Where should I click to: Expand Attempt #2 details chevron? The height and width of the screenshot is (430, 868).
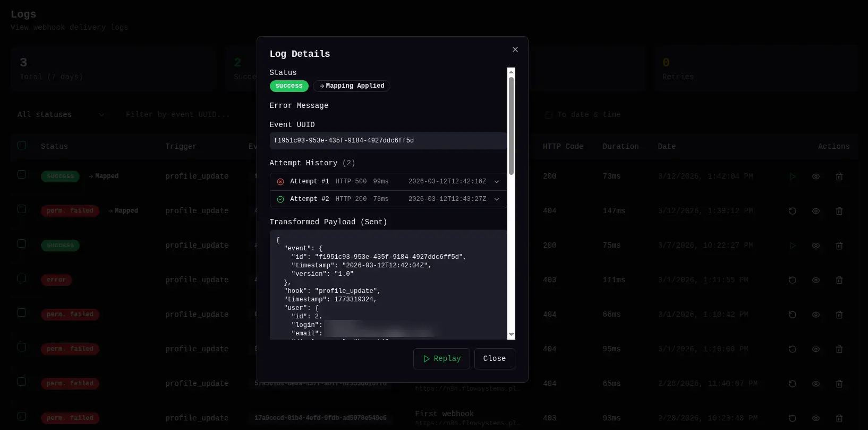point(497,199)
